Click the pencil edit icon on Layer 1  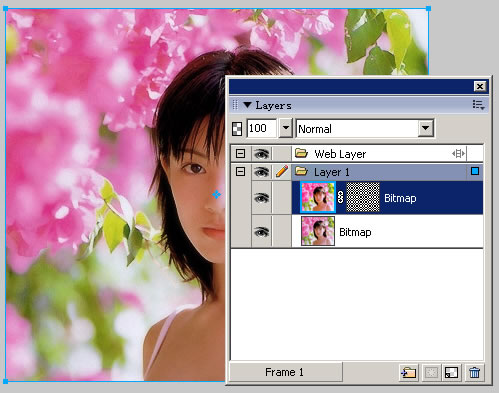tap(282, 172)
